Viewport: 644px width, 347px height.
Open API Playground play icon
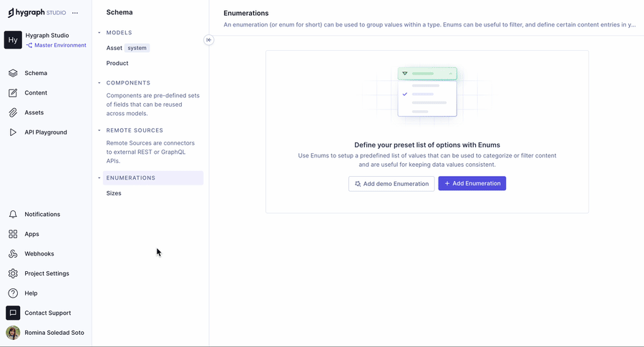(x=13, y=132)
